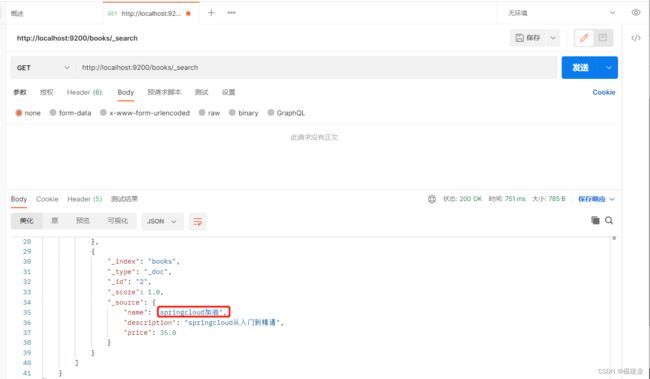This screenshot has width=650, height=379.
Task: Select the overview tab at top left
Action: [17, 13]
